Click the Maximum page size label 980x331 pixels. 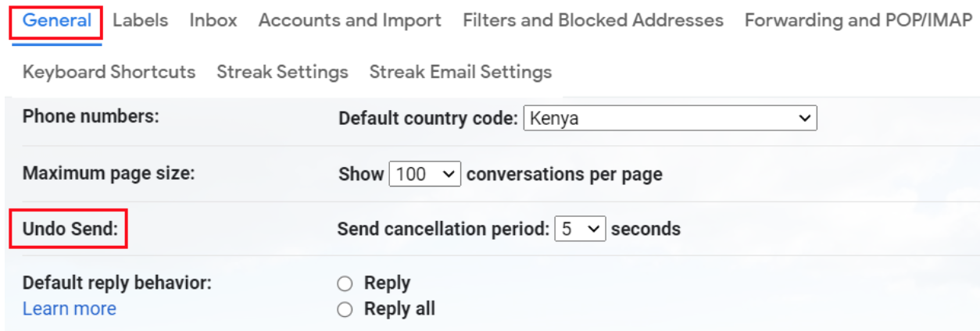109,173
